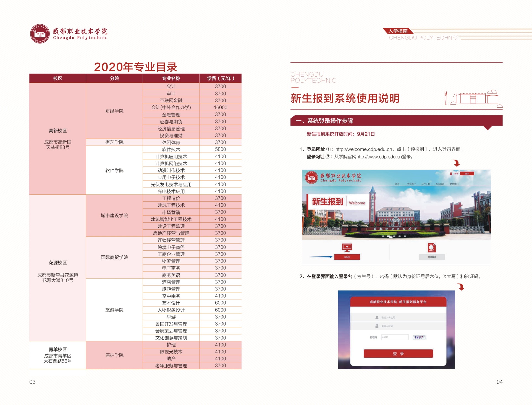
Task: Click the monitor pre-registration icon
Action: pyautogui.click(x=347, y=247)
